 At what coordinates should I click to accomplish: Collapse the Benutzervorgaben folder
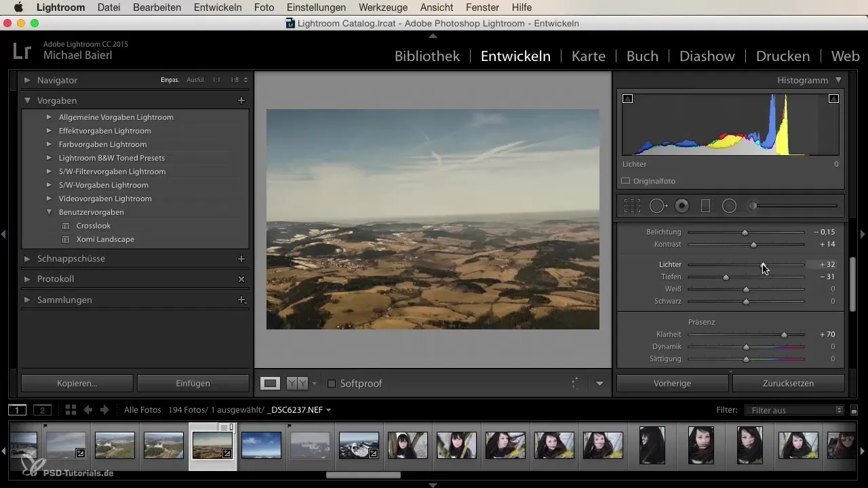tap(49, 212)
